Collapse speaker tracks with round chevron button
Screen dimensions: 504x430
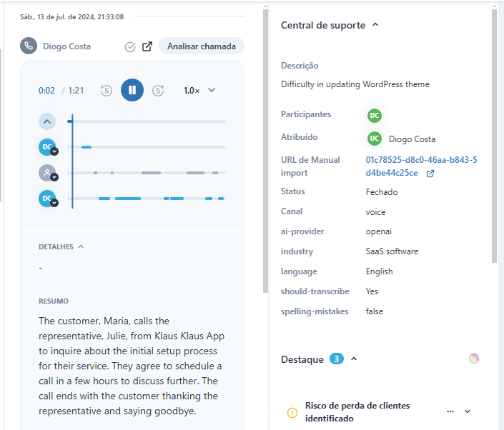coord(47,121)
